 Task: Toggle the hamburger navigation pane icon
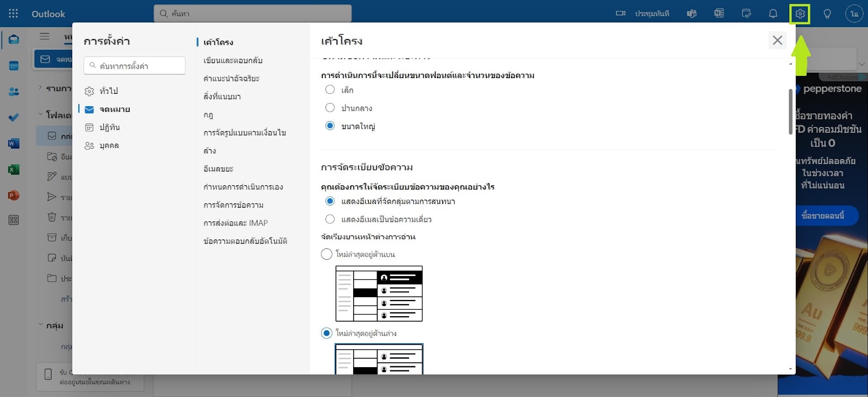[44, 36]
